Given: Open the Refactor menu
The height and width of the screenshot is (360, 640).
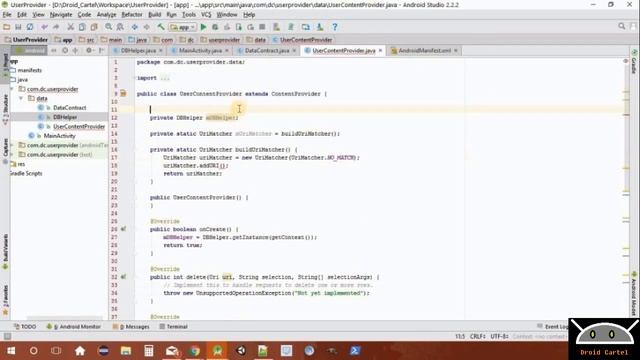Looking at the screenshot, I should pyautogui.click(x=132, y=15).
